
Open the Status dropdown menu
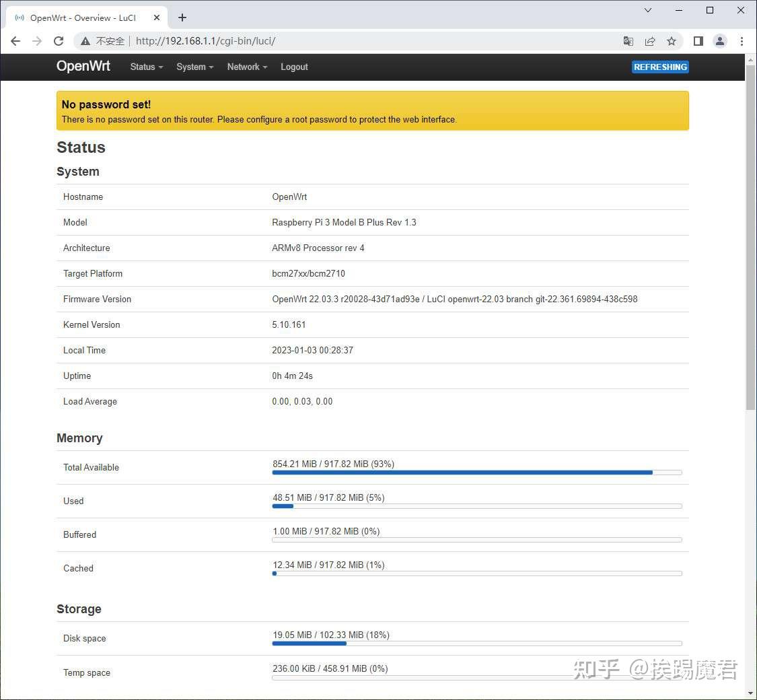click(x=145, y=67)
